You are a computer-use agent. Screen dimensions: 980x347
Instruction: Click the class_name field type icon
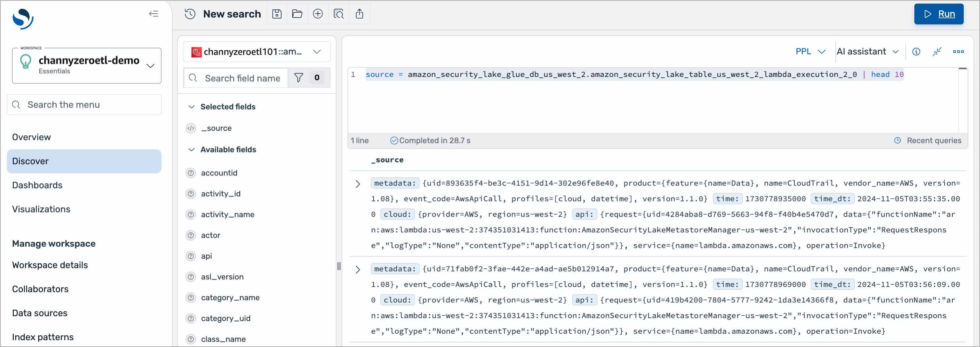coord(191,340)
